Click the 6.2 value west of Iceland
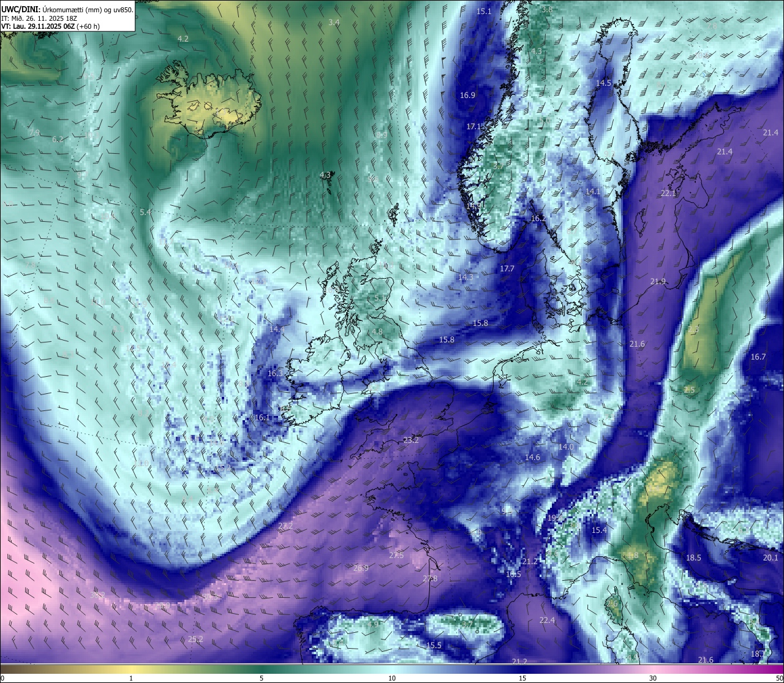The width and height of the screenshot is (784, 683). point(58,139)
